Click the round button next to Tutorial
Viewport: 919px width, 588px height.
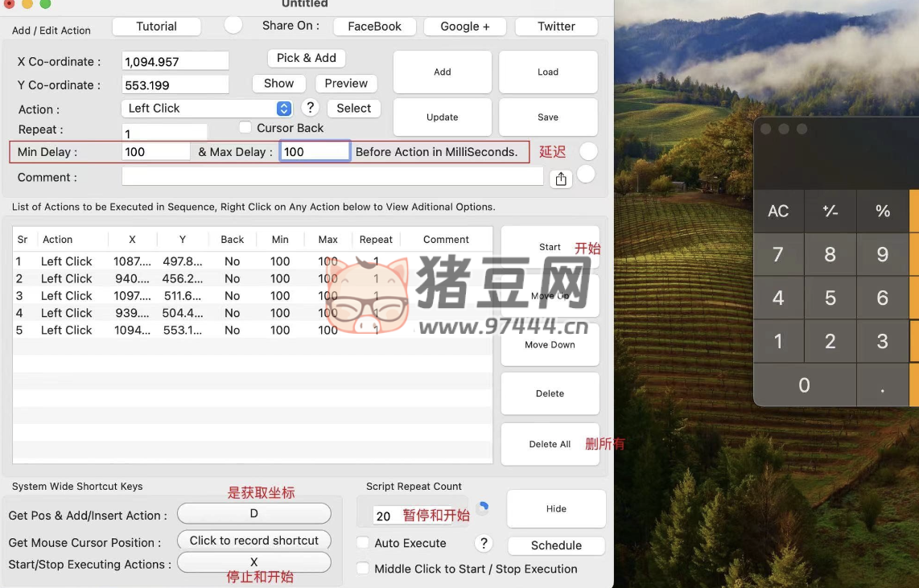(x=233, y=25)
